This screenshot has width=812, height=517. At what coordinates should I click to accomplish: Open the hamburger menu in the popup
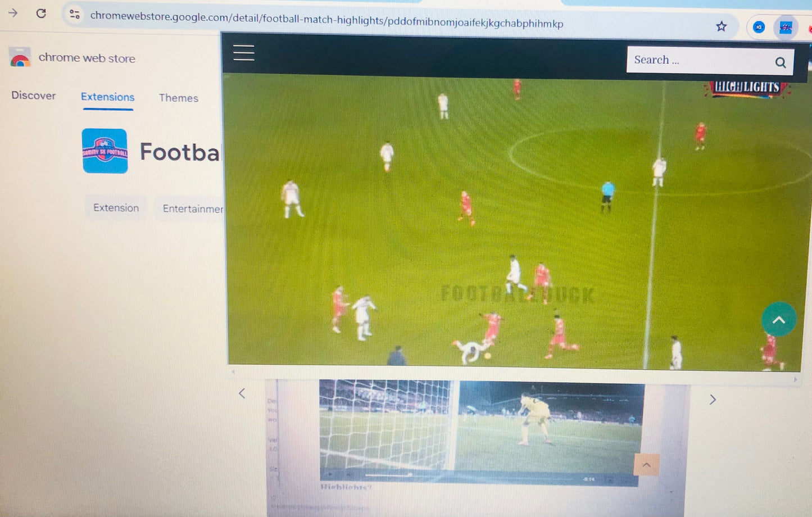(x=244, y=53)
